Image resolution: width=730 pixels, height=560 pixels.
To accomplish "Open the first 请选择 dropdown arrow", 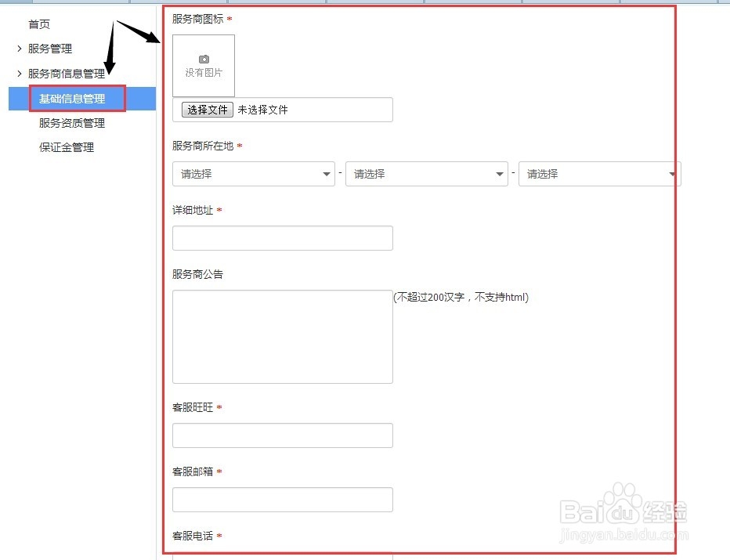I will click(x=326, y=173).
